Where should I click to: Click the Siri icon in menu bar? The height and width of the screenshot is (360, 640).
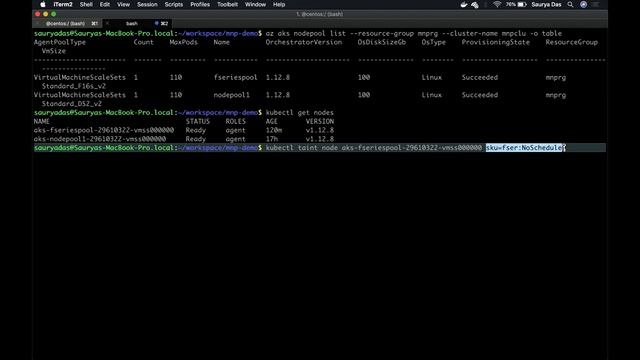584,4
